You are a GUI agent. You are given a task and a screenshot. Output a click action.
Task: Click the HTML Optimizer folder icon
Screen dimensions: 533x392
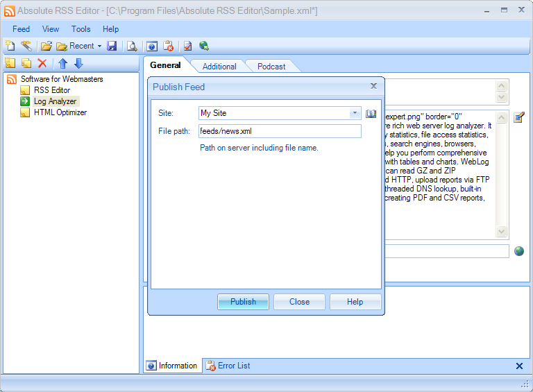click(x=25, y=112)
